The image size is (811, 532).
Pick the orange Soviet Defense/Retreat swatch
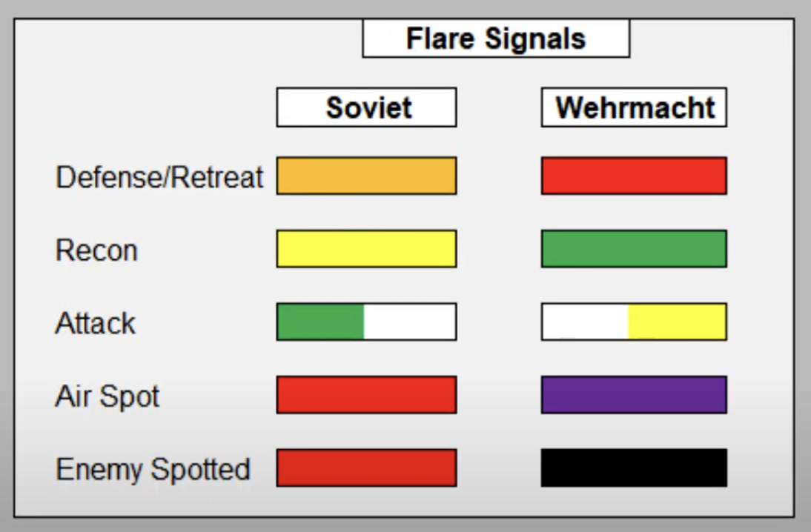click(366, 176)
